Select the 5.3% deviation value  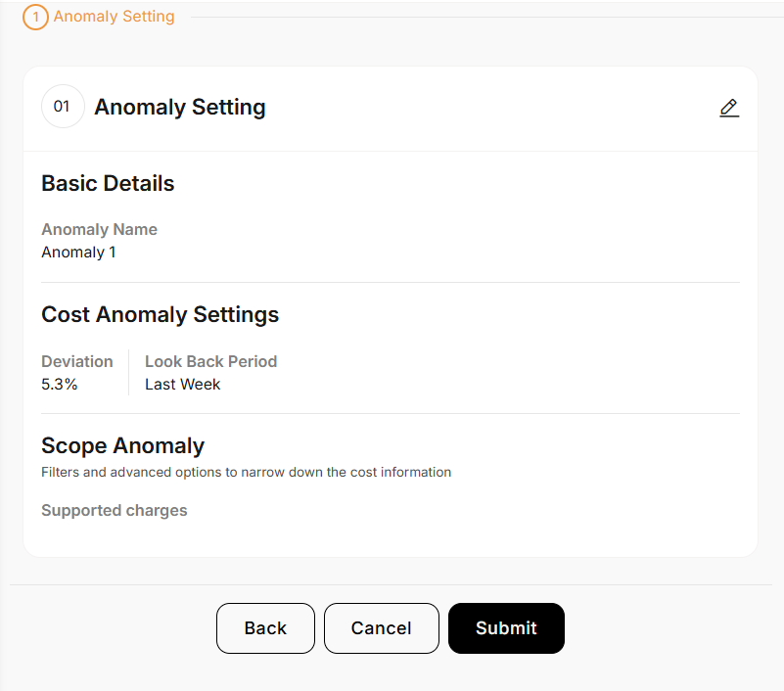(x=60, y=384)
